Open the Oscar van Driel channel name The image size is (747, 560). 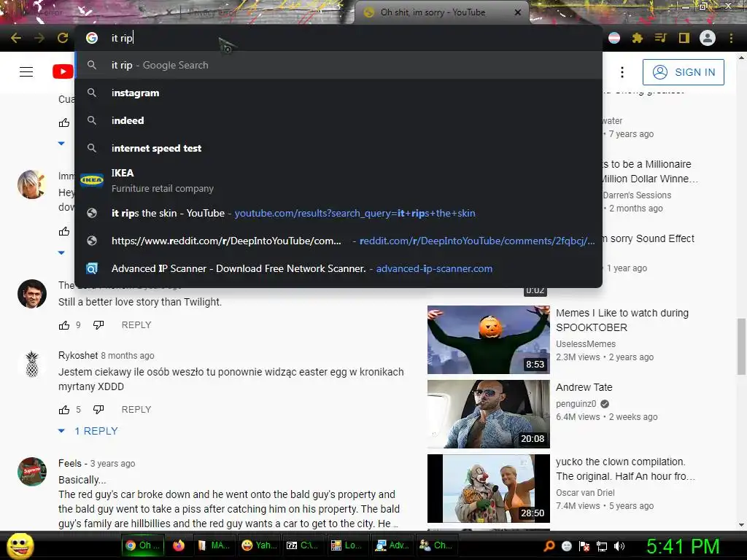pyautogui.click(x=585, y=493)
